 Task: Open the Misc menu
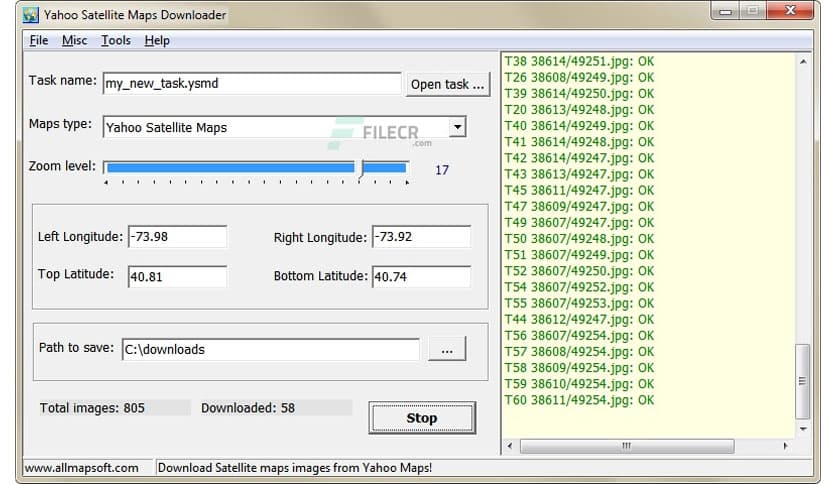(x=74, y=41)
